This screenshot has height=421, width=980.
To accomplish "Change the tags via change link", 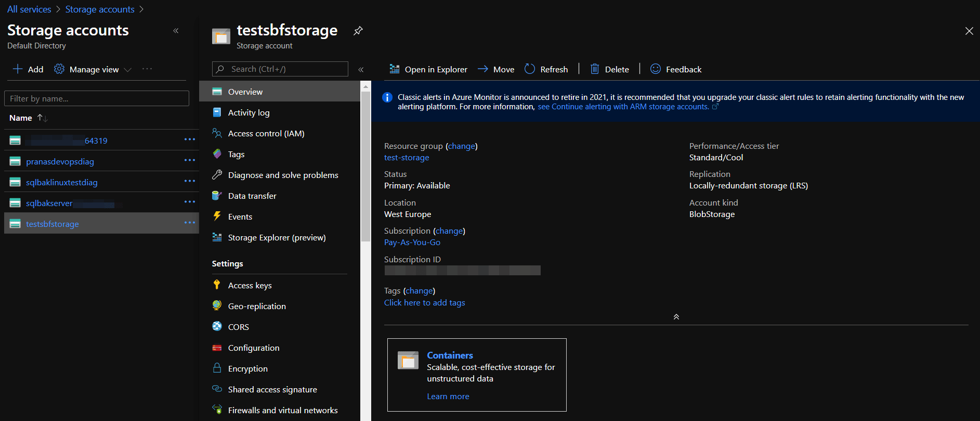I will (419, 291).
